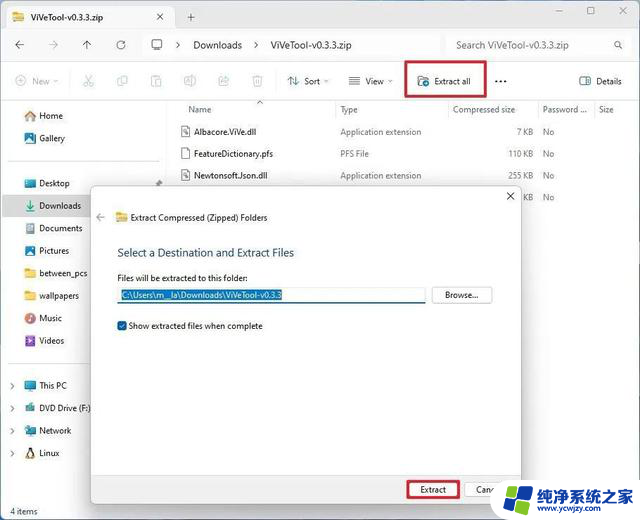This screenshot has height=520, width=640.
Task: Click the Browse... button
Action: (x=462, y=295)
